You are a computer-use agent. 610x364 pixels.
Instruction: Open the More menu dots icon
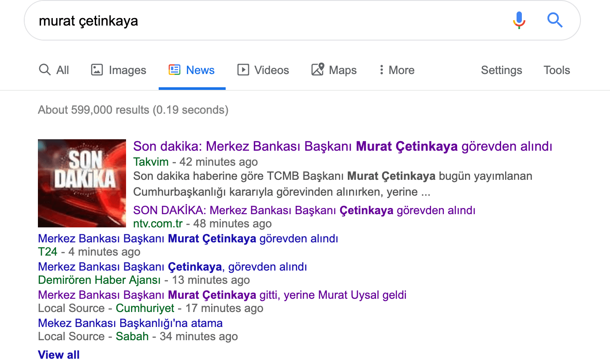381,70
